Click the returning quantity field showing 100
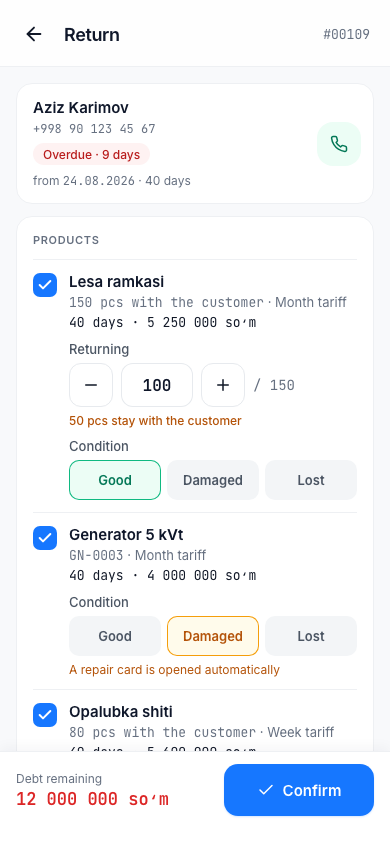Screen dimensions: 390x844 coord(157,385)
